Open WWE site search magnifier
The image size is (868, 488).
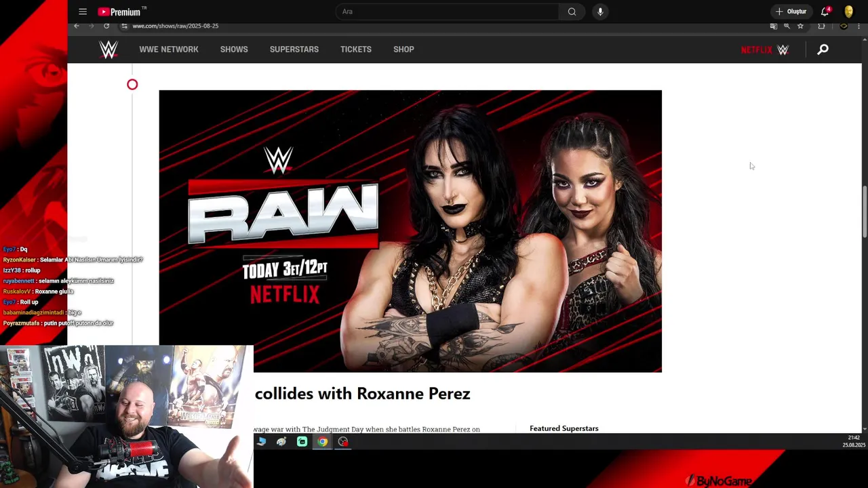pyautogui.click(x=823, y=49)
